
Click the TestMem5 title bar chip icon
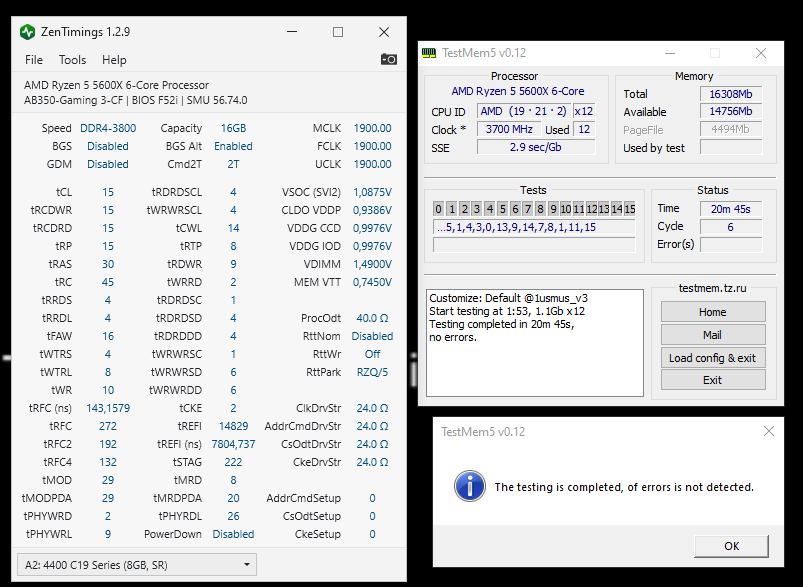pyautogui.click(x=429, y=53)
